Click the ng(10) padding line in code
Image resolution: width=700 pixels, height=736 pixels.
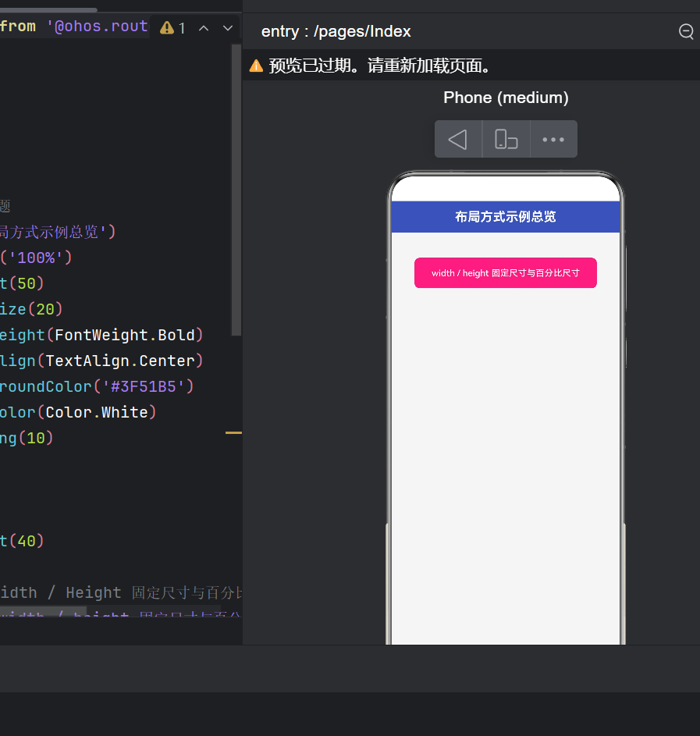27,439
